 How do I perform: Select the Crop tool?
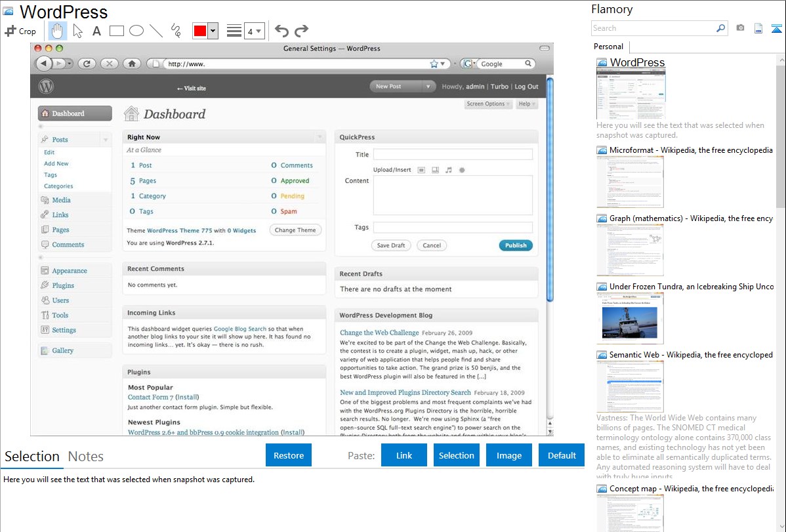(20, 31)
